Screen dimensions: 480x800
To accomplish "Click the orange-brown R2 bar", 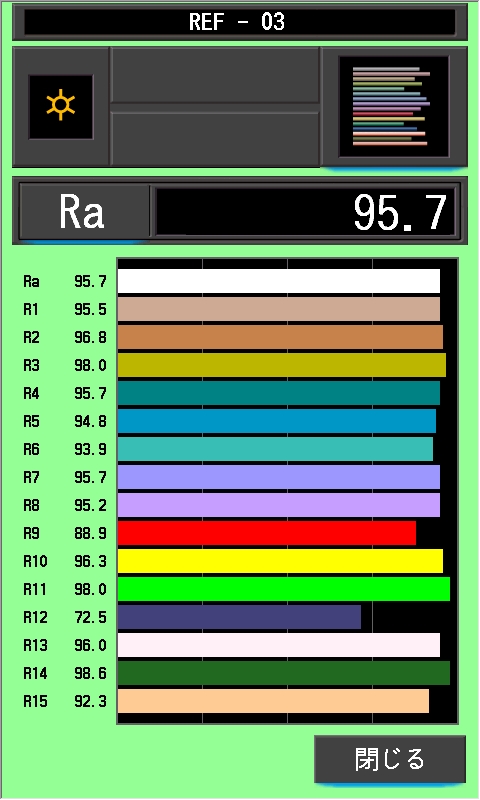I will point(280,337).
